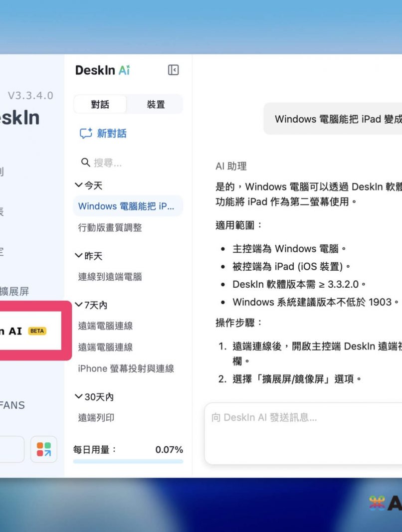Collapse the 30天內 conversation group
The width and height of the screenshot is (402, 532).
(79, 397)
